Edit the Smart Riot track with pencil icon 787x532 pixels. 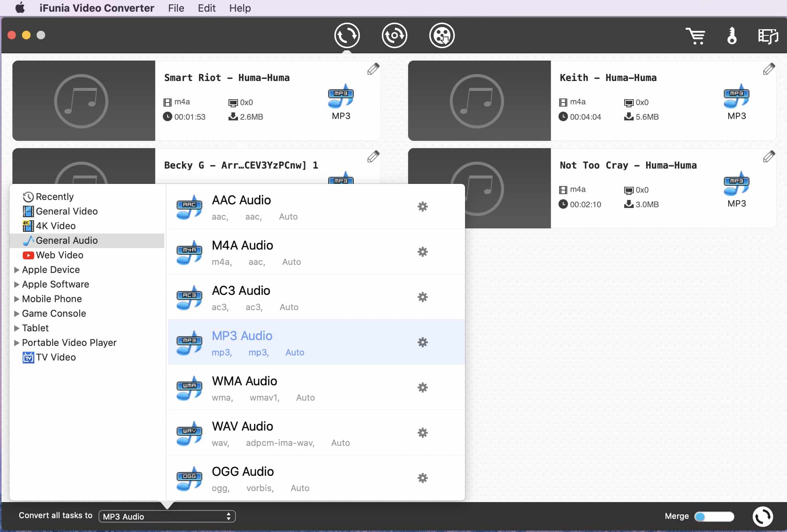point(373,69)
